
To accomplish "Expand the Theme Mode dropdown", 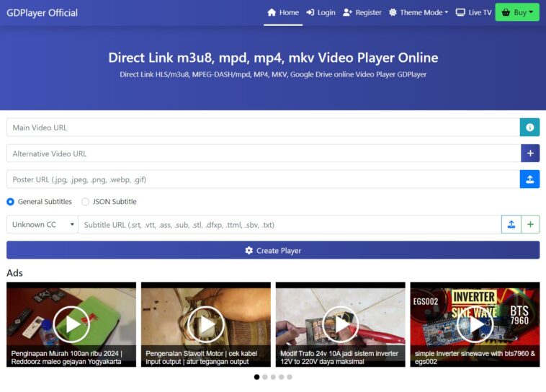I will (419, 12).
